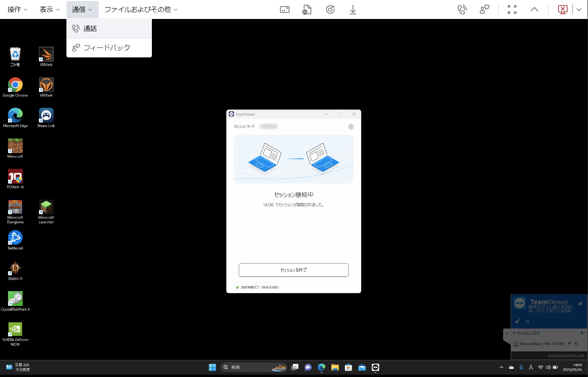Open file transfer via the document icon
Screen dimensions: 588x377
pyautogui.click(x=307, y=9)
